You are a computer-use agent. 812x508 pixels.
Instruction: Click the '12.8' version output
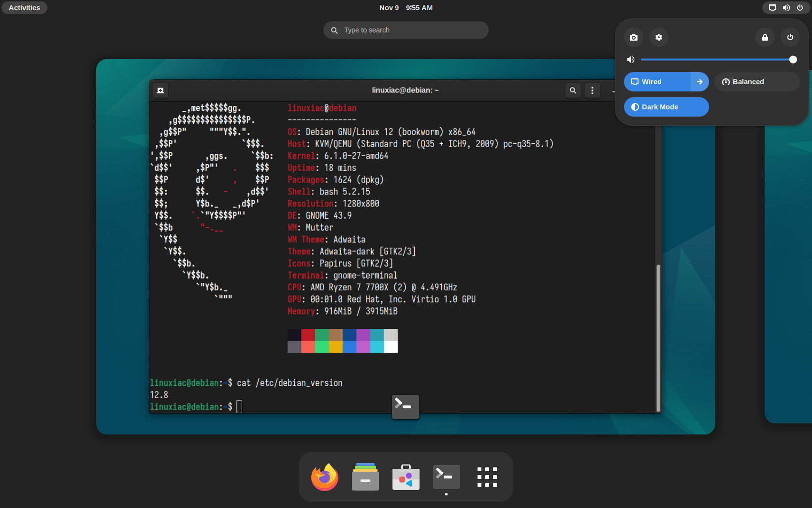[159, 395]
